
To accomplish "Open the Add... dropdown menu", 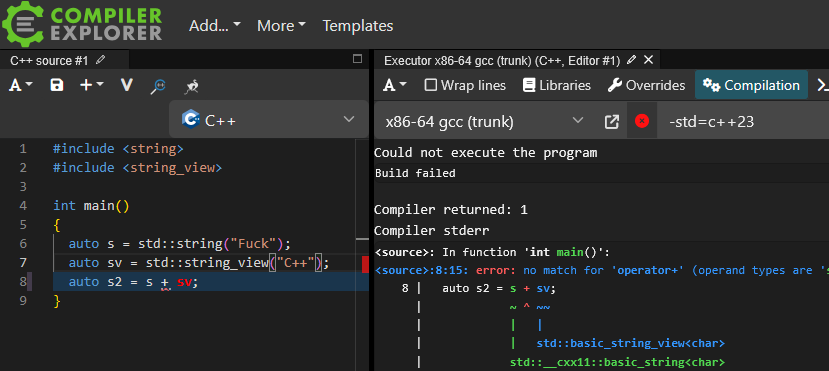I will [x=215, y=25].
